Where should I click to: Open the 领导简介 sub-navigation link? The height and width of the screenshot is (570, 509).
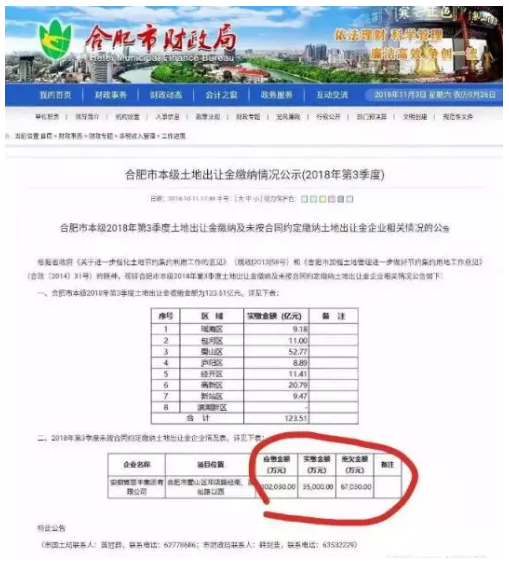tap(87, 117)
